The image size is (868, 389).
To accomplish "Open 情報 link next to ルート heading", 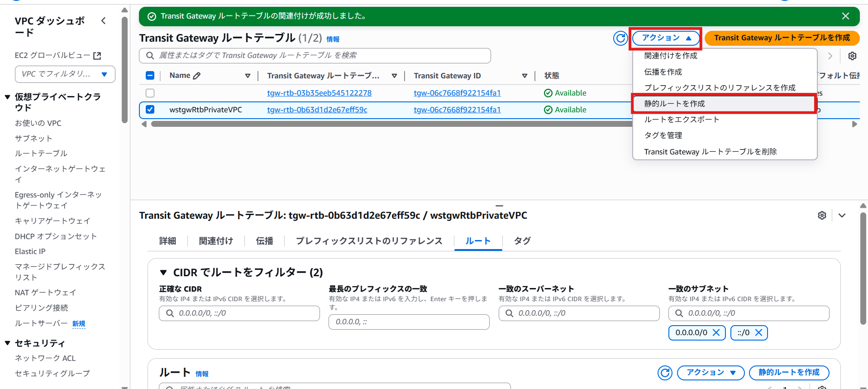I will 202,374.
